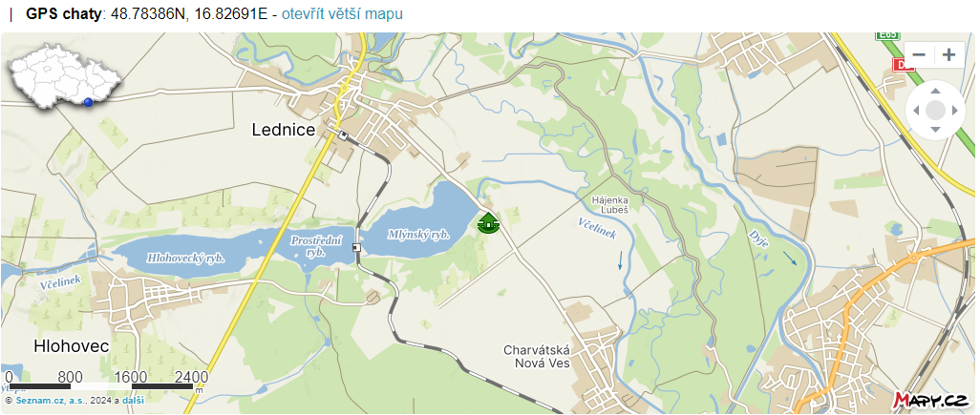Screen dimensions: 980x415
Task: Click the Czech Republic overview thumbnail
Action: 62,77
